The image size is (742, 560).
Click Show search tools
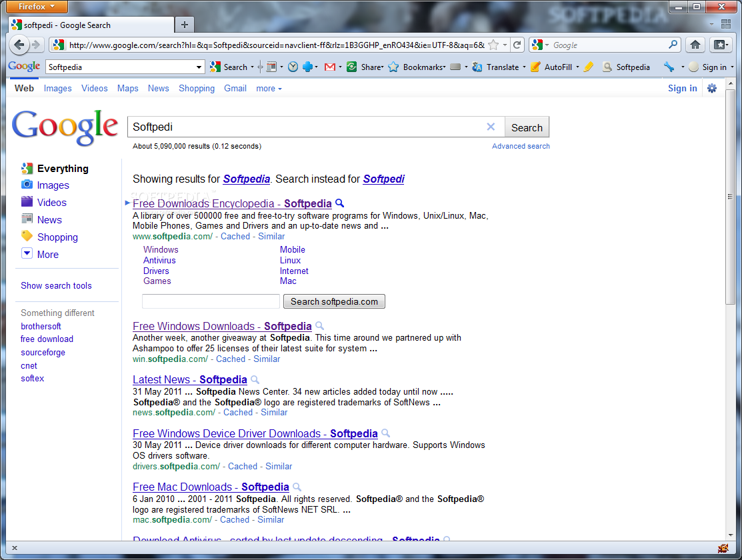click(x=56, y=285)
